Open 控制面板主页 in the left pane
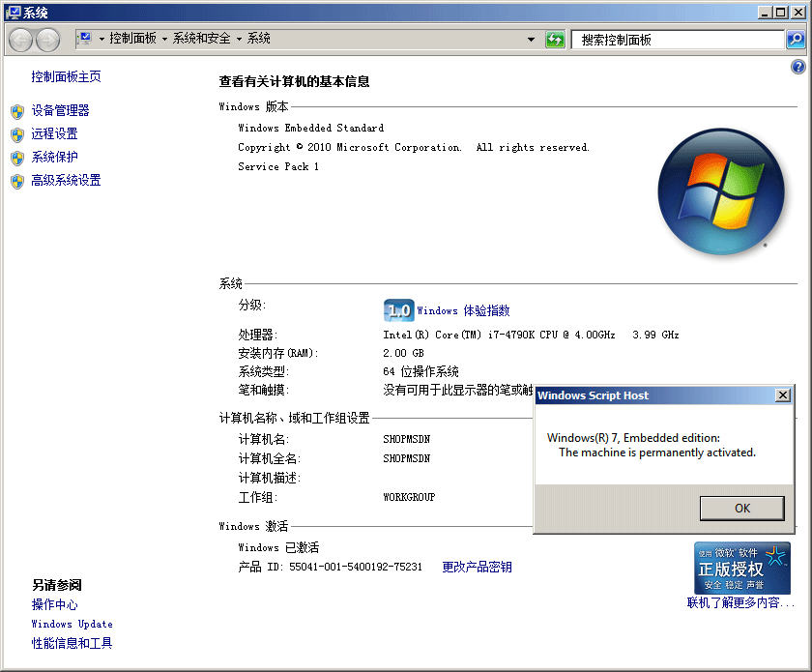The width and height of the screenshot is (812, 672). (x=66, y=76)
